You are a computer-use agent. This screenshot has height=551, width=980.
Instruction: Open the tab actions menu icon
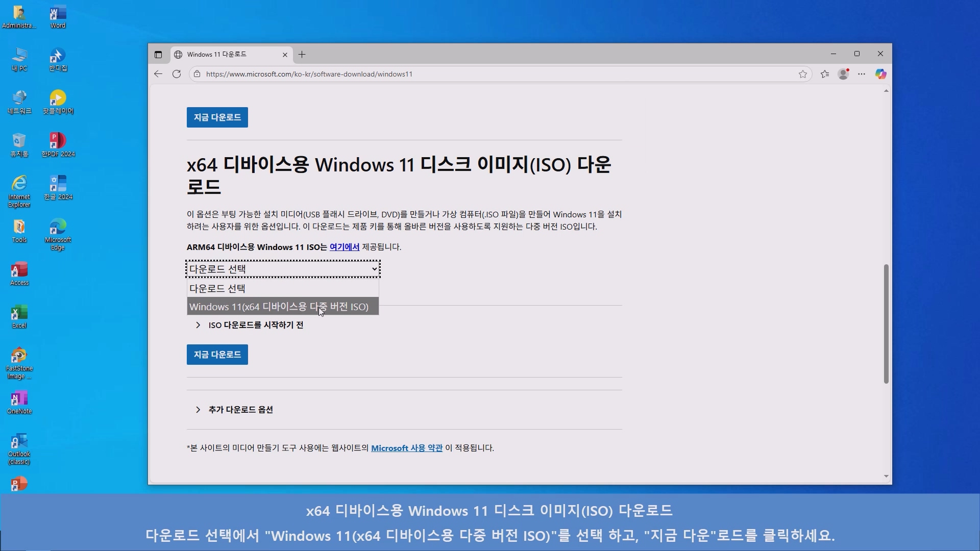tap(158, 55)
